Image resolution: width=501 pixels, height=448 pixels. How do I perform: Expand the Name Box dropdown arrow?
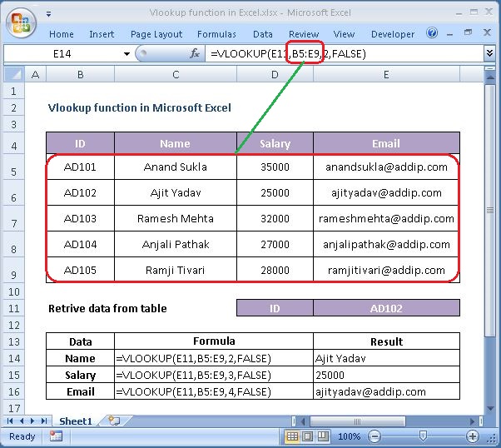coord(126,54)
